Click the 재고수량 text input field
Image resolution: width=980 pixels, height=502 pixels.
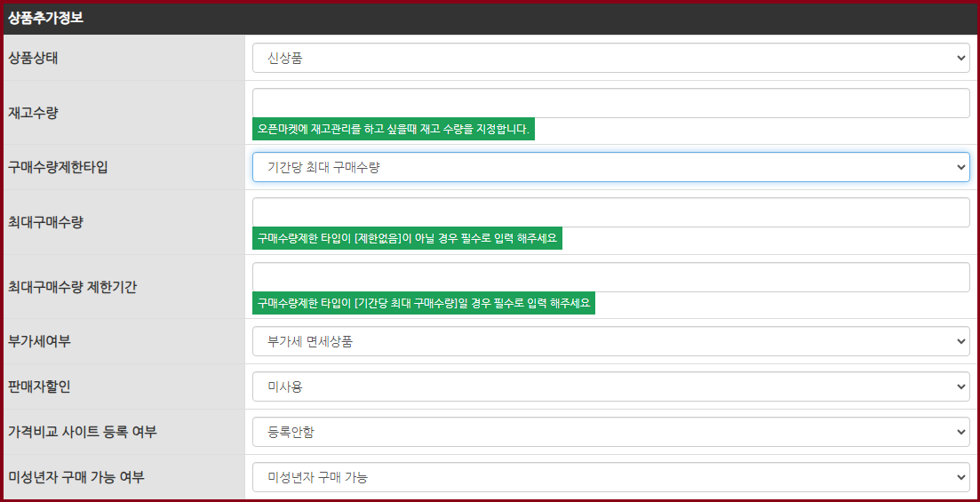tap(610, 103)
